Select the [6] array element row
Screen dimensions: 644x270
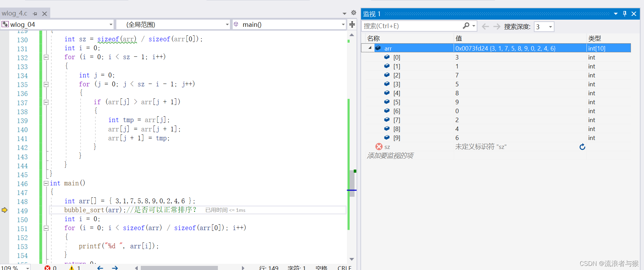[496, 111]
